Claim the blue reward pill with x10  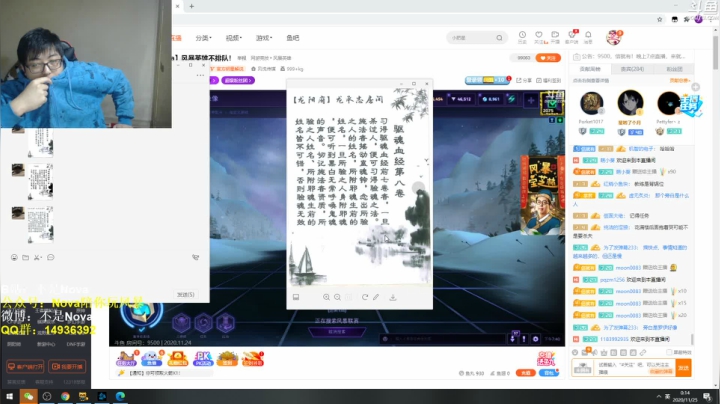(487, 80)
